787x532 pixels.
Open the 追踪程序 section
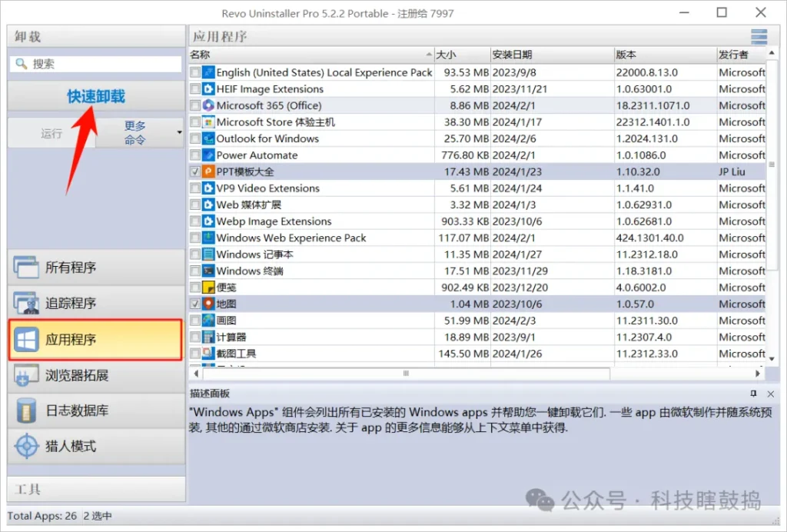click(x=96, y=303)
